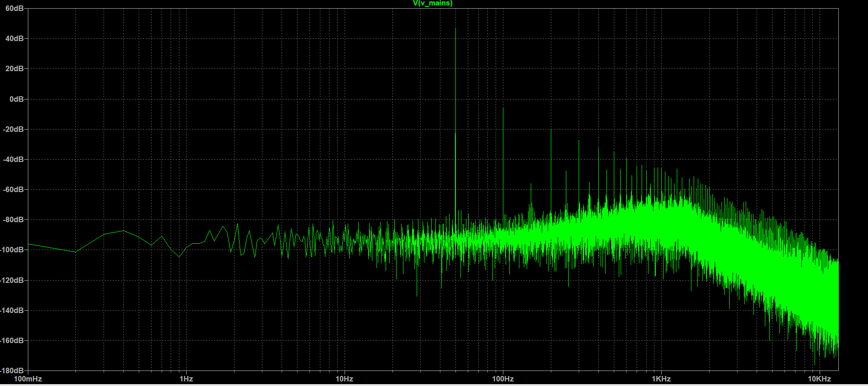
Task: Click the -140dB axis label
Action: (x=12, y=310)
